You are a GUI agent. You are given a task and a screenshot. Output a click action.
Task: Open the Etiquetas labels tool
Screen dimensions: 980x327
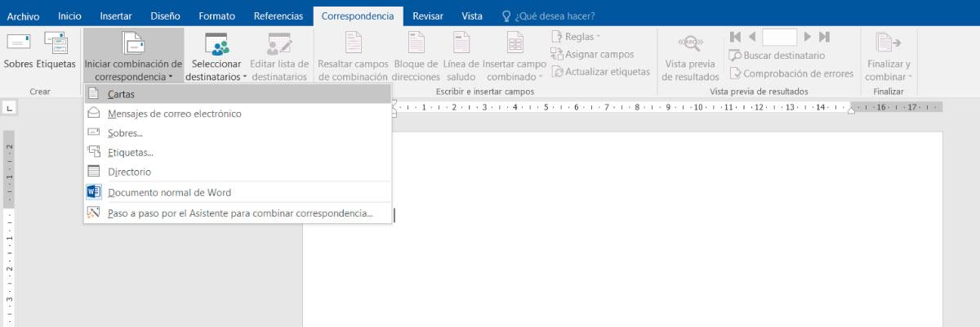[56, 51]
